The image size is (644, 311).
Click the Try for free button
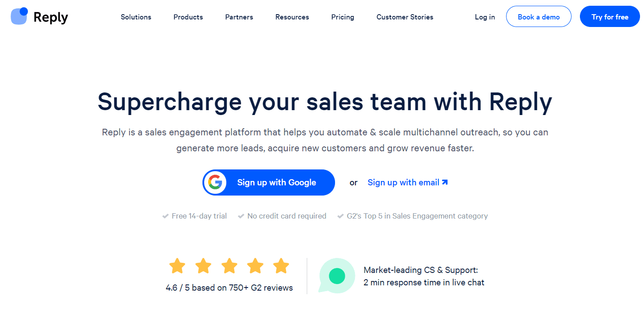[x=610, y=16]
